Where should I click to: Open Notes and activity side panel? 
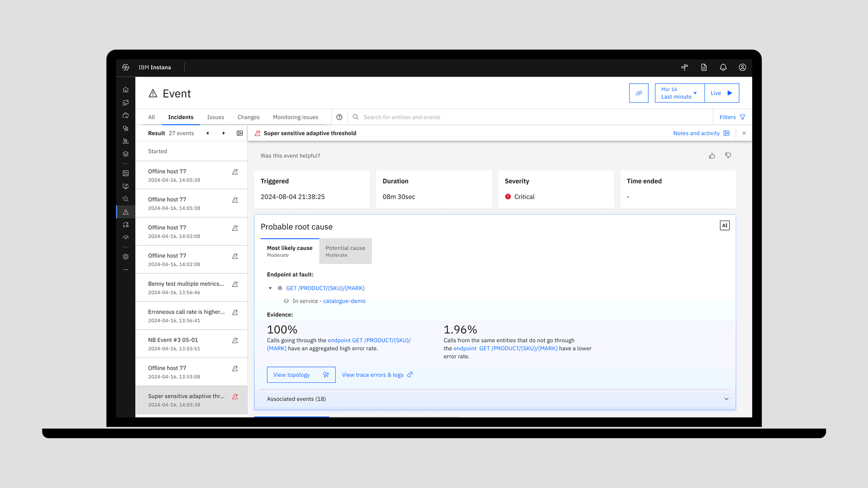pyautogui.click(x=701, y=133)
